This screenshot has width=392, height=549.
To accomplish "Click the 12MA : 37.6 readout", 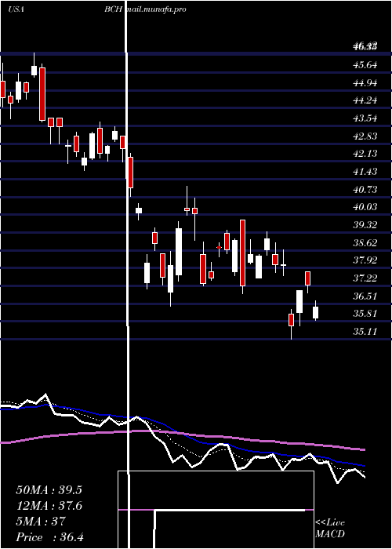I will point(49,506).
